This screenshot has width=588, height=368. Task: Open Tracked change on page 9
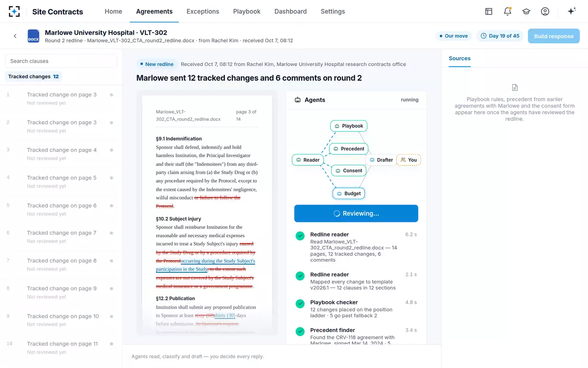[61, 293]
